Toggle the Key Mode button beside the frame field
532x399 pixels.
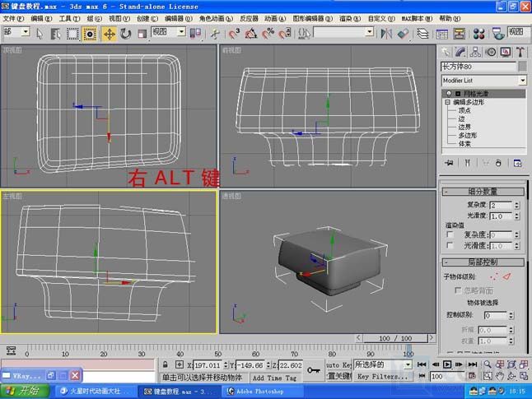click(422, 376)
